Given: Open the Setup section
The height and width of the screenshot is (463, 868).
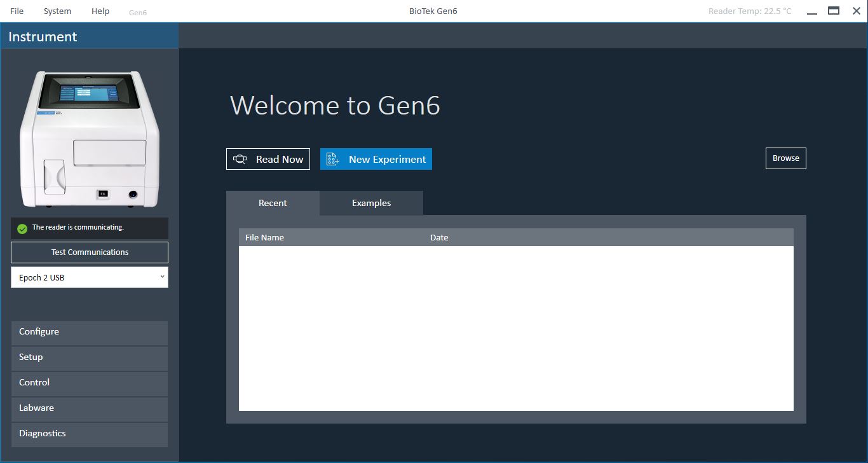Looking at the screenshot, I should tap(90, 357).
